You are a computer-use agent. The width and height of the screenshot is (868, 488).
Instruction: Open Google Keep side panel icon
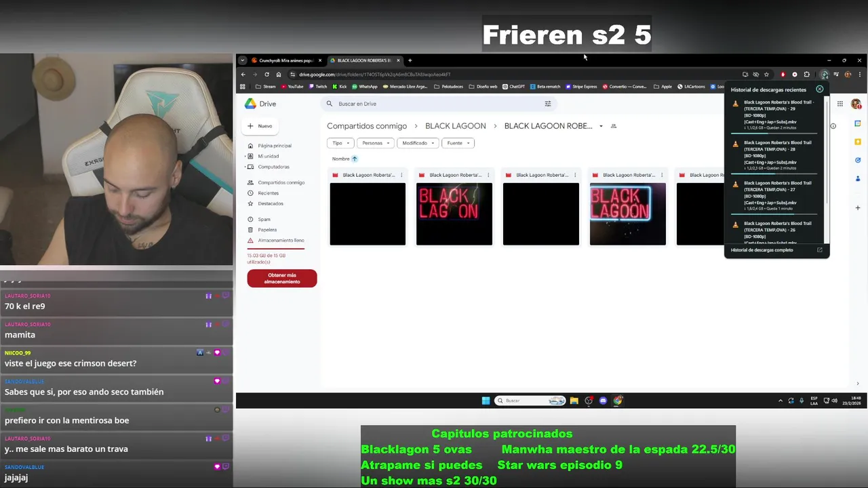[858, 142]
